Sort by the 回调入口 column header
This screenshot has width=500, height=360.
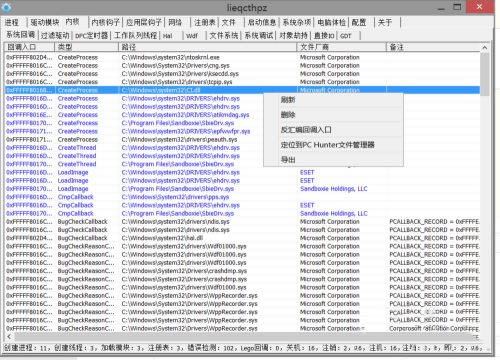coord(29,47)
